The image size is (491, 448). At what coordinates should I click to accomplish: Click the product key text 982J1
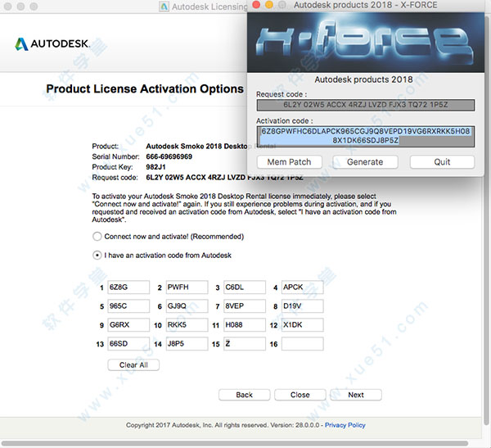[155, 167]
